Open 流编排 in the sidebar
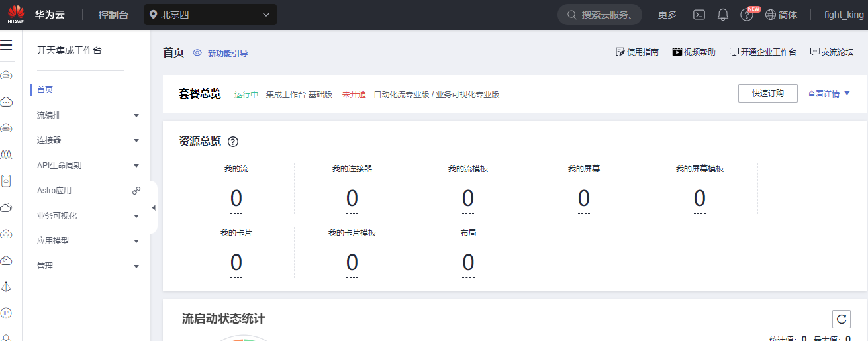The width and height of the screenshot is (868, 341). (49, 115)
